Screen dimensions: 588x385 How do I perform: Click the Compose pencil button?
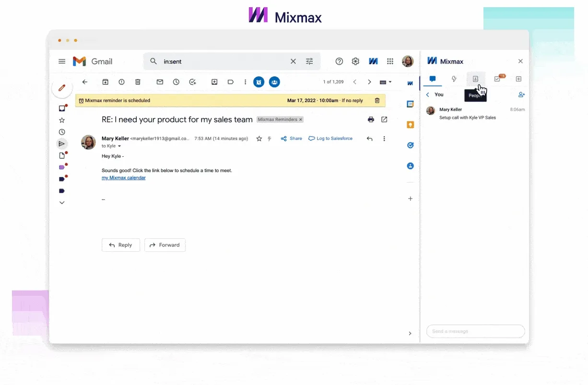click(x=62, y=88)
